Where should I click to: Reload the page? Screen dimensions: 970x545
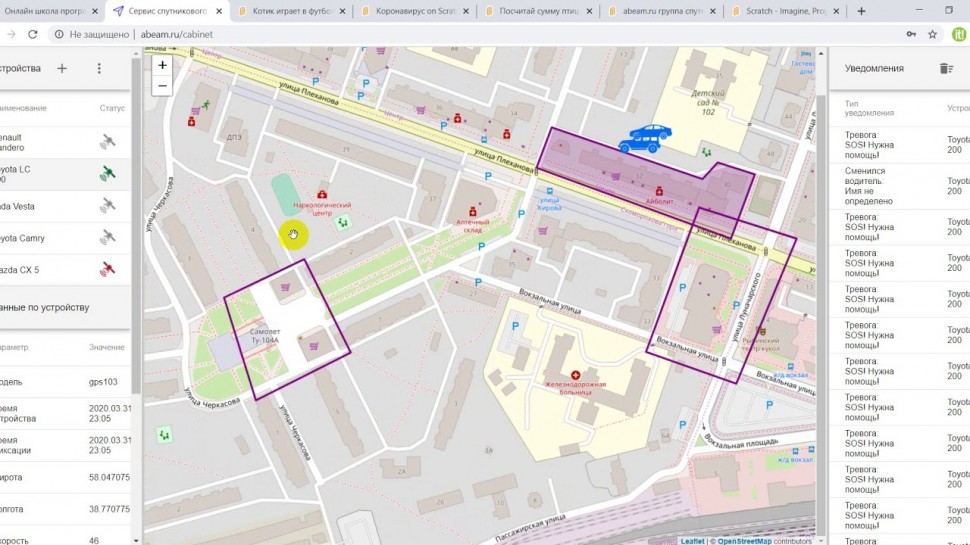(33, 34)
